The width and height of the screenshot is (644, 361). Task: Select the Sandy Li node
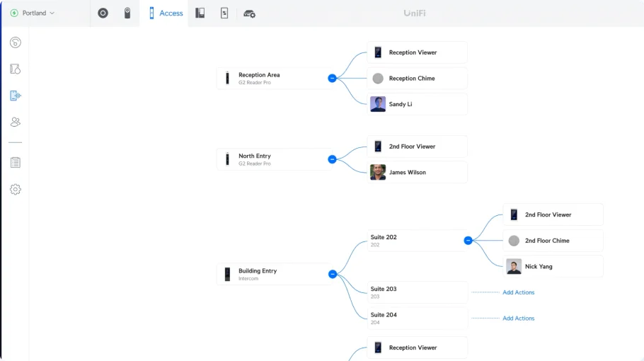coord(417,104)
